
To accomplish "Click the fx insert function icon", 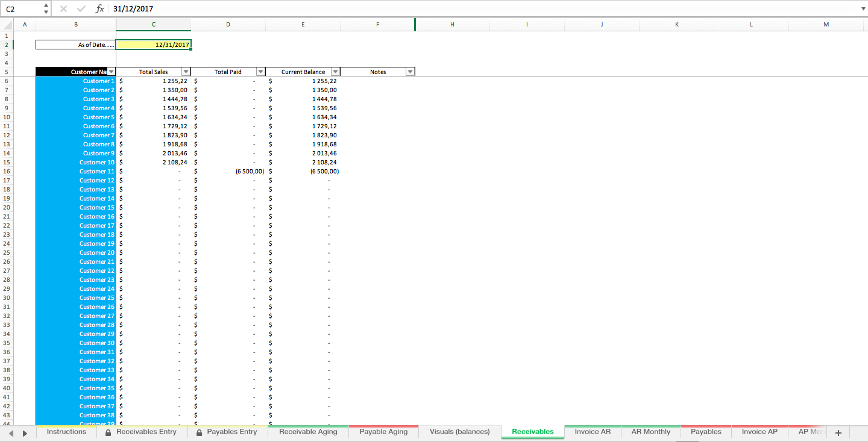I will pyautogui.click(x=100, y=8).
